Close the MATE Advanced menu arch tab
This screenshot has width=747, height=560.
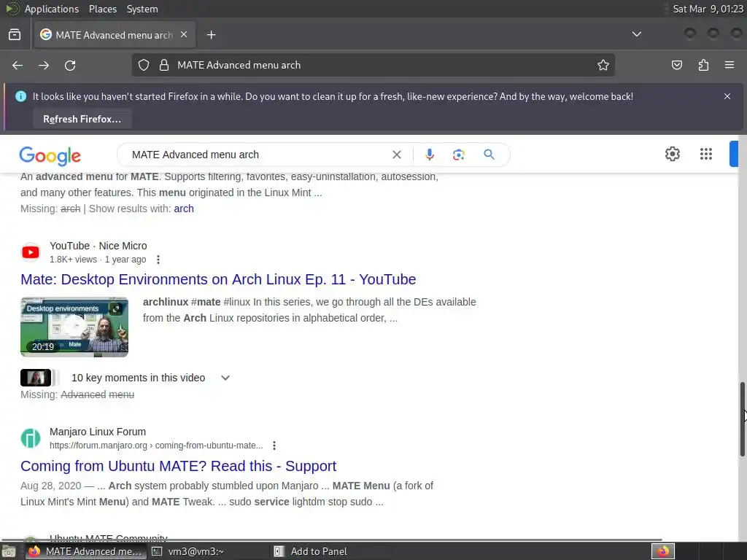coord(184,35)
